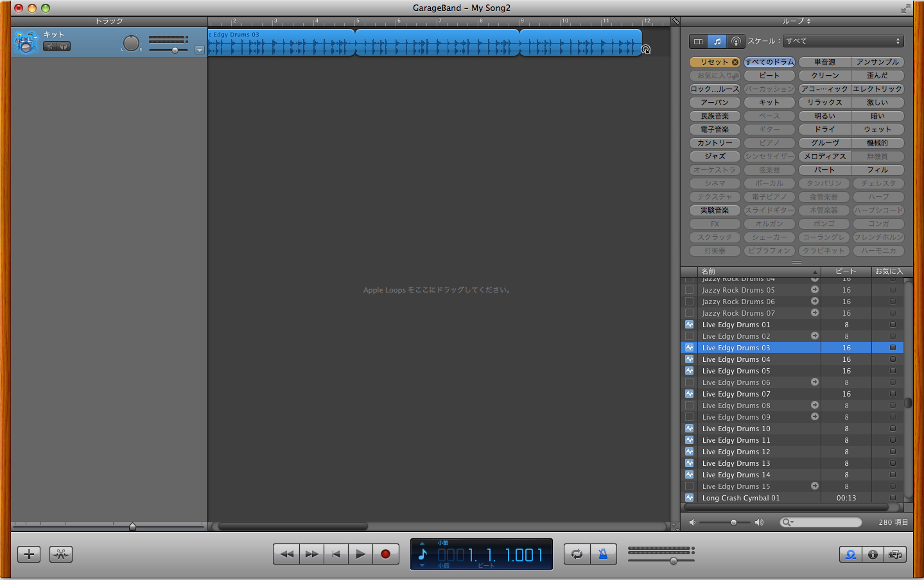Viewport: 924px width, 580px height.
Task: Click the リセット button
Action: 715,62
